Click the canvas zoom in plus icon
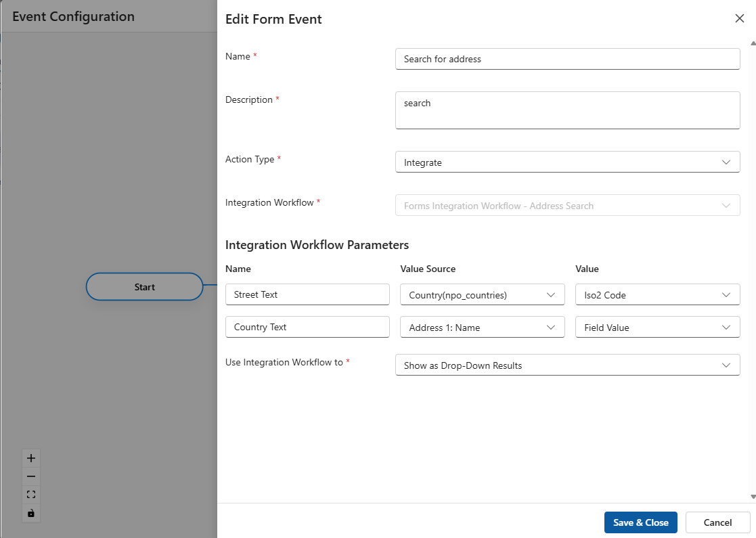This screenshot has width=756, height=538. coord(30,458)
